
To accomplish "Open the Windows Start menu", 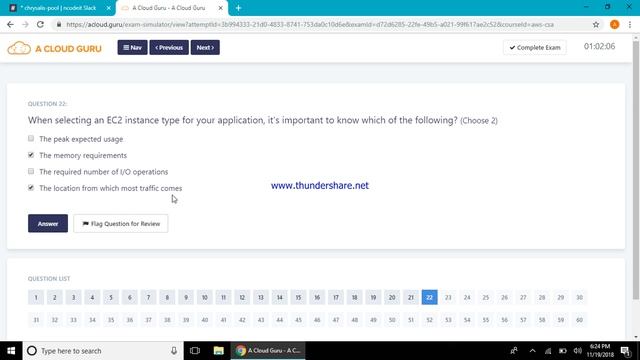I will [11, 351].
